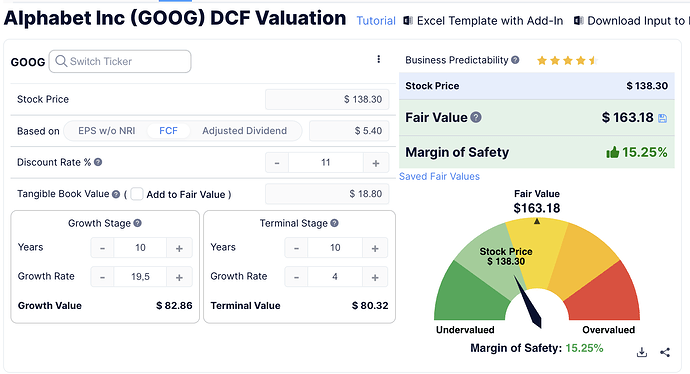Enable Add to Fair Value checkbox

pos(137,194)
